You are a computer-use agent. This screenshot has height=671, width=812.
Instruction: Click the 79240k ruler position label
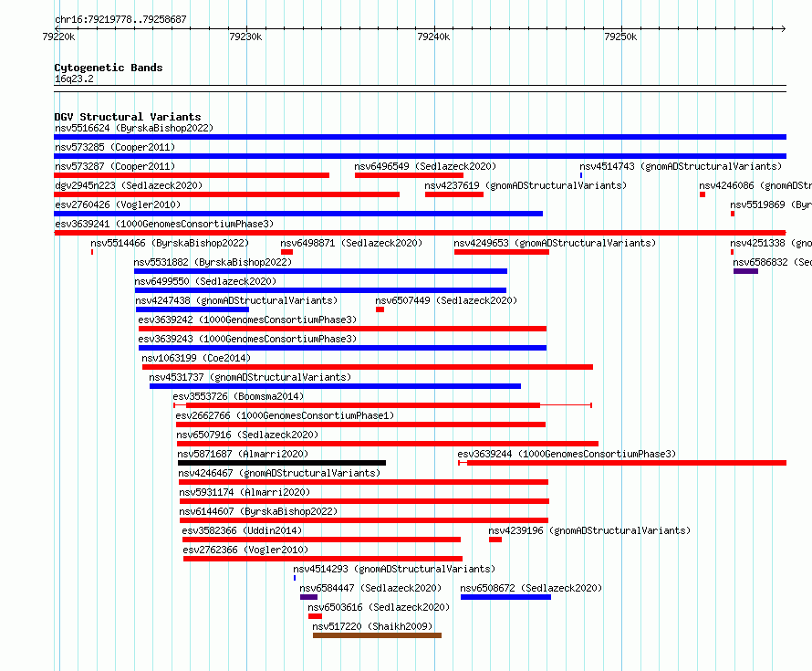tap(433, 37)
